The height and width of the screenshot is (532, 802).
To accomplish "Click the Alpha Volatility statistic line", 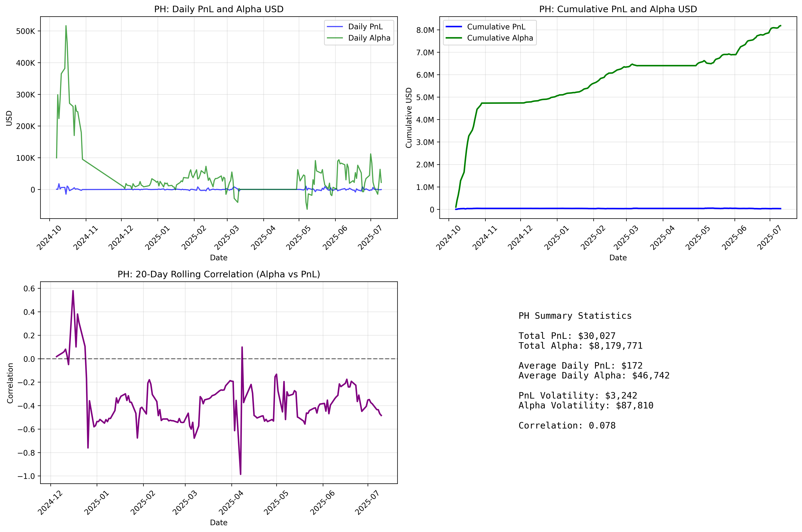I will click(x=586, y=405).
